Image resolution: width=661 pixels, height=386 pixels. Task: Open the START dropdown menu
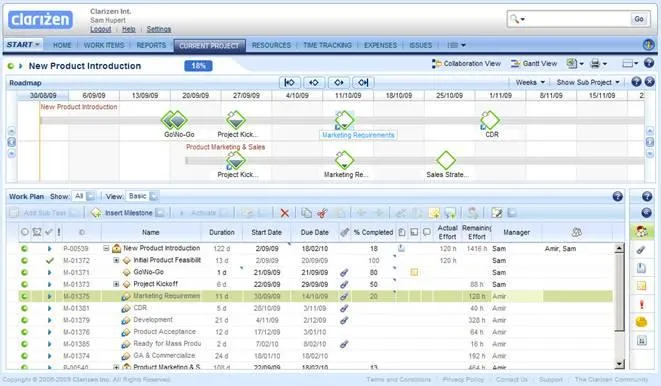pos(23,45)
